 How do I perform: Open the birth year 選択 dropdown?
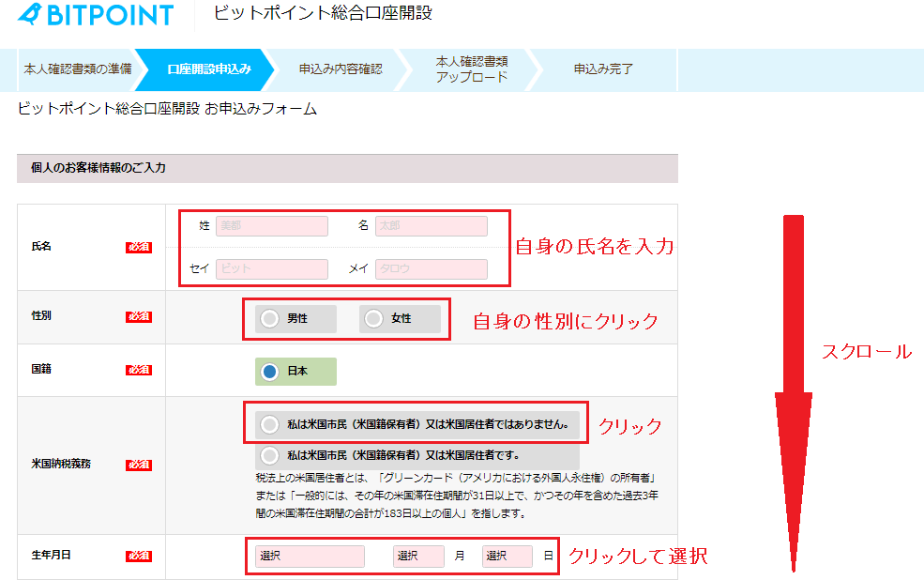point(310,556)
